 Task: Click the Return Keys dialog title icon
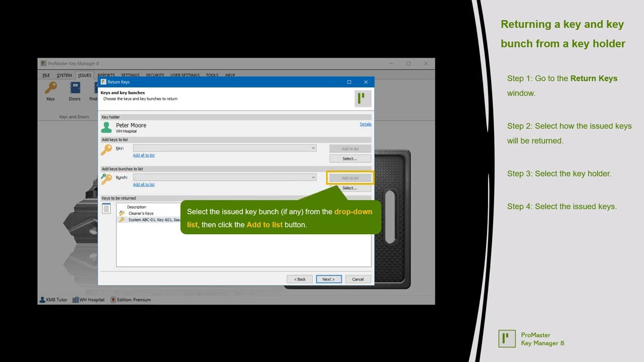coord(104,82)
